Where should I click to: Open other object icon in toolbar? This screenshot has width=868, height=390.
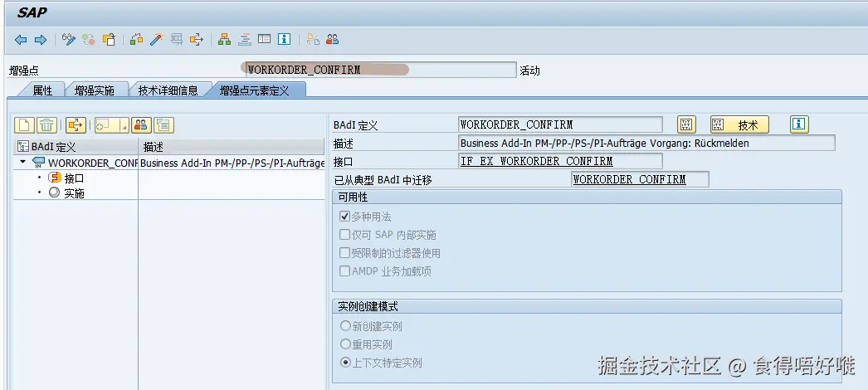tap(109, 40)
